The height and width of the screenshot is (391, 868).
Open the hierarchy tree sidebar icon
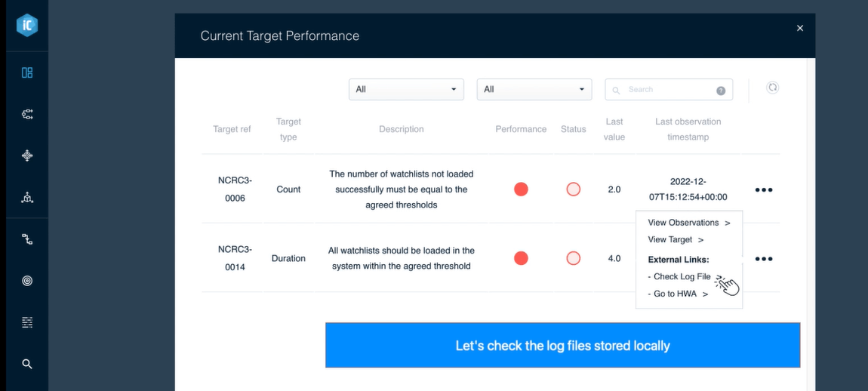point(27,198)
